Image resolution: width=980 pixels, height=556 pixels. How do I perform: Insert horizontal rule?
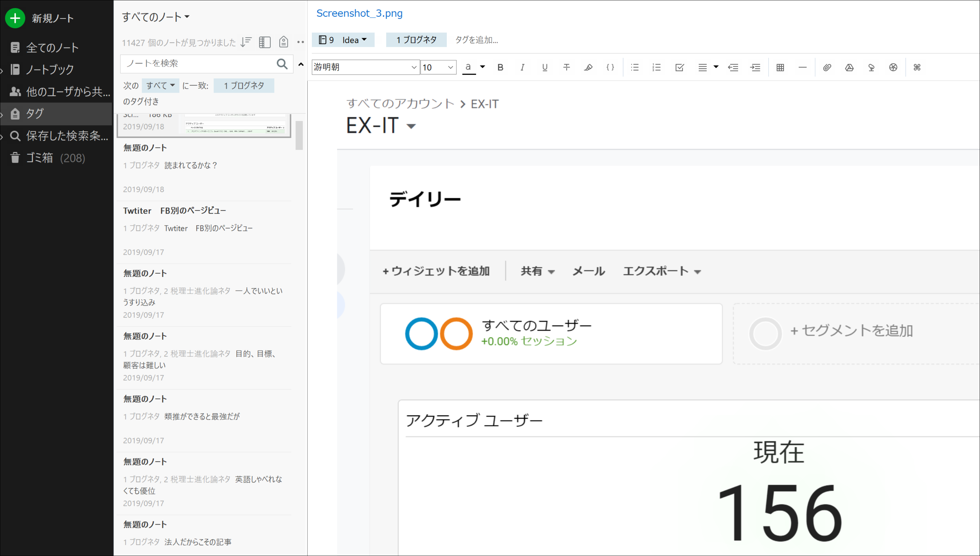(x=803, y=68)
